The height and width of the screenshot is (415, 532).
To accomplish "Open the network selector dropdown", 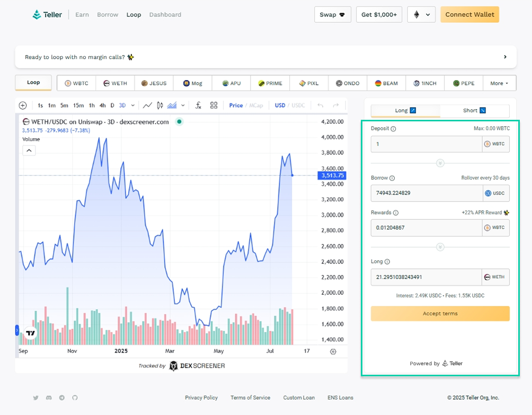I will (x=421, y=15).
